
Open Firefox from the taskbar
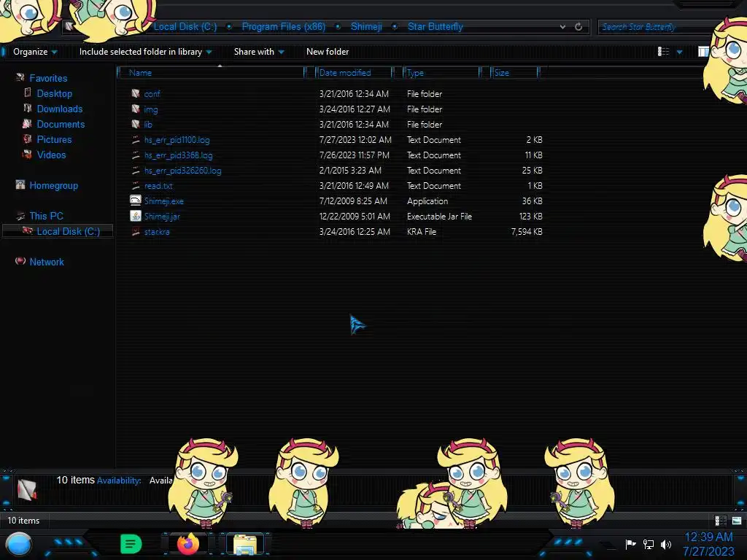click(x=188, y=544)
